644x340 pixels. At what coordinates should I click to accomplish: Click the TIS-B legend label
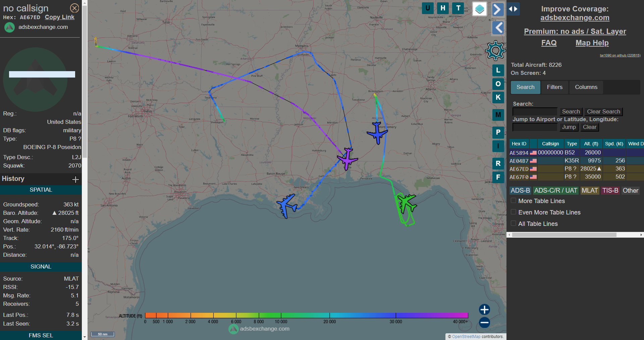(x=610, y=191)
